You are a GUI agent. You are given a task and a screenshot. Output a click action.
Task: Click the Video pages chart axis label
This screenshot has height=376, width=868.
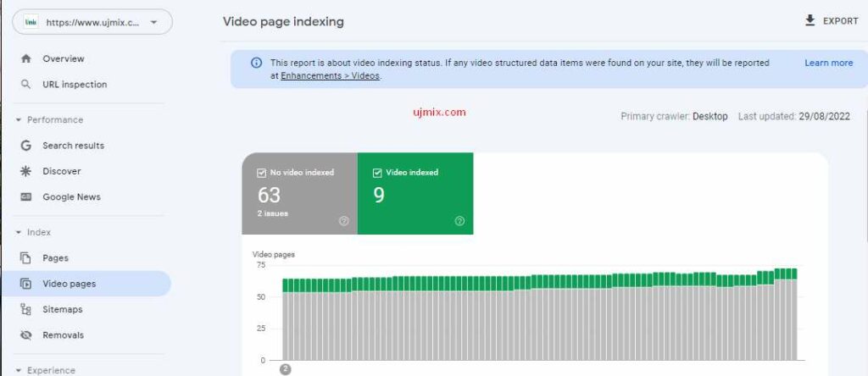(274, 254)
